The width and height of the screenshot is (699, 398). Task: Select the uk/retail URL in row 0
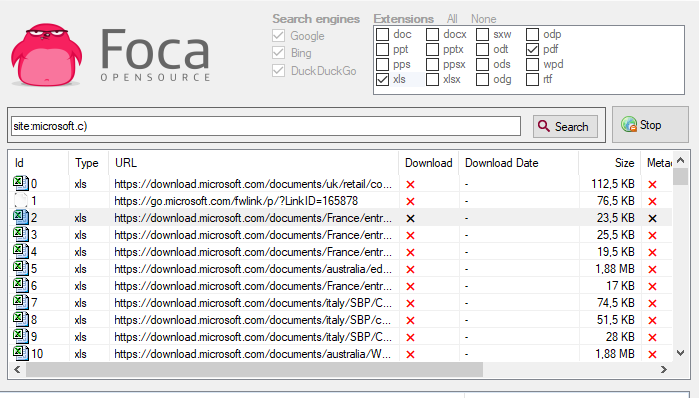(253, 184)
